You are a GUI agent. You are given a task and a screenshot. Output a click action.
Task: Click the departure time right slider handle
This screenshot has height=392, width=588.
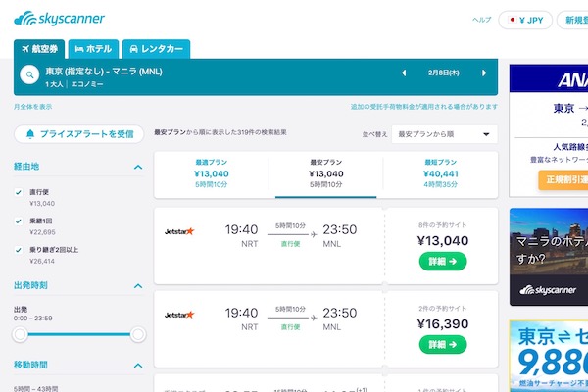(x=138, y=334)
